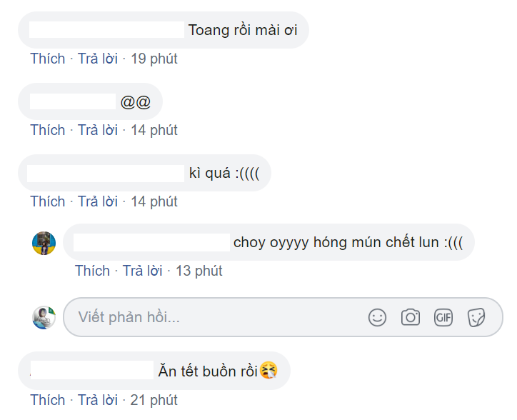Open the sticker picker icon
517x420 pixels.
[x=476, y=317]
